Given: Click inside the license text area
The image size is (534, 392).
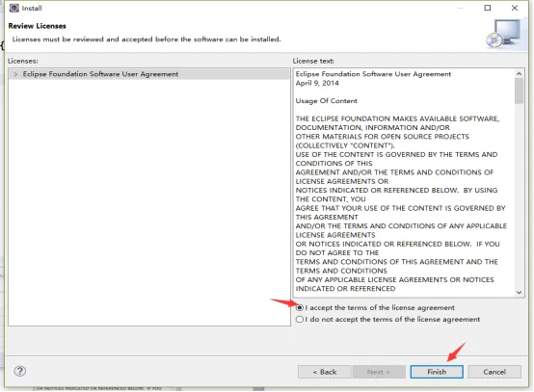Looking at the screenshot, I should click(x=404, y=183).
